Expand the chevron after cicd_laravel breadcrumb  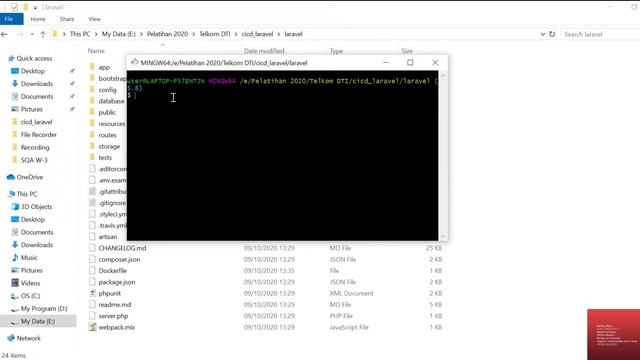pyautogui.click(x=279, y=34)
